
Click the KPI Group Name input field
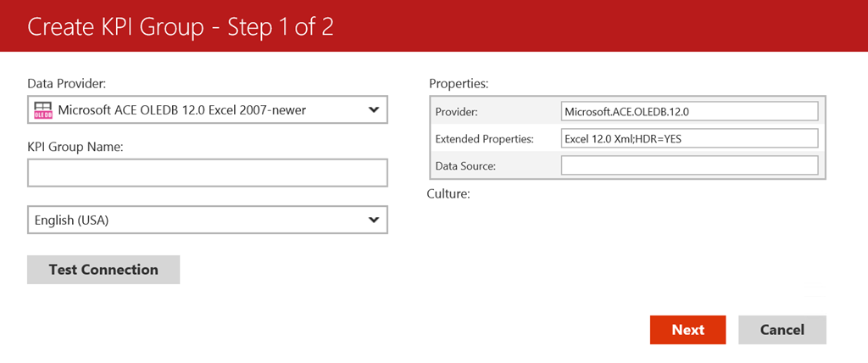click(207, 173)
